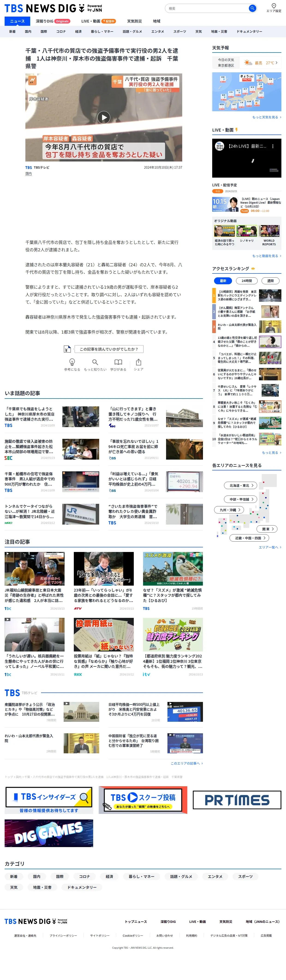The image size is (286, 980).
Task: Play the article video
Action: [x=104, y=117]
